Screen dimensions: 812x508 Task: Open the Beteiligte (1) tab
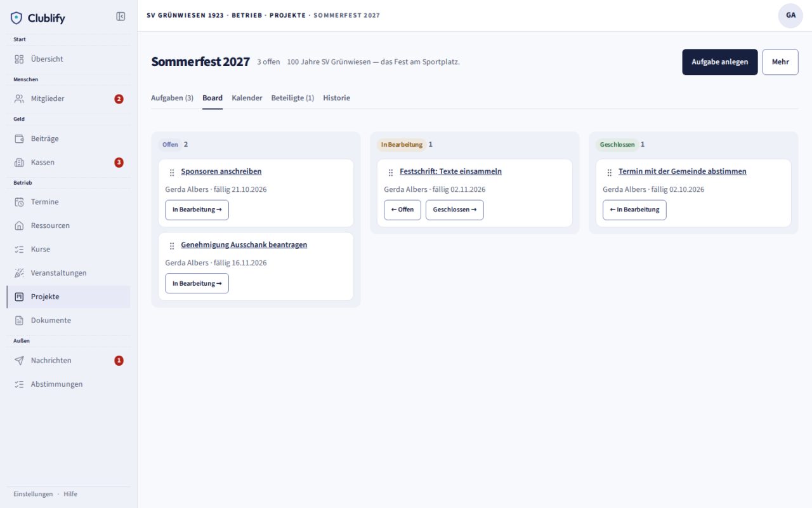pyautogui.click(x=292, y=98)
